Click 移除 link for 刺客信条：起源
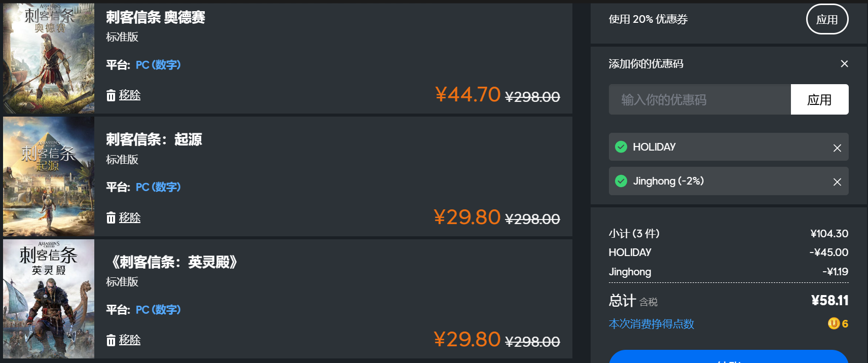This screenshot has height=363, width=868. tap(130, 218)
